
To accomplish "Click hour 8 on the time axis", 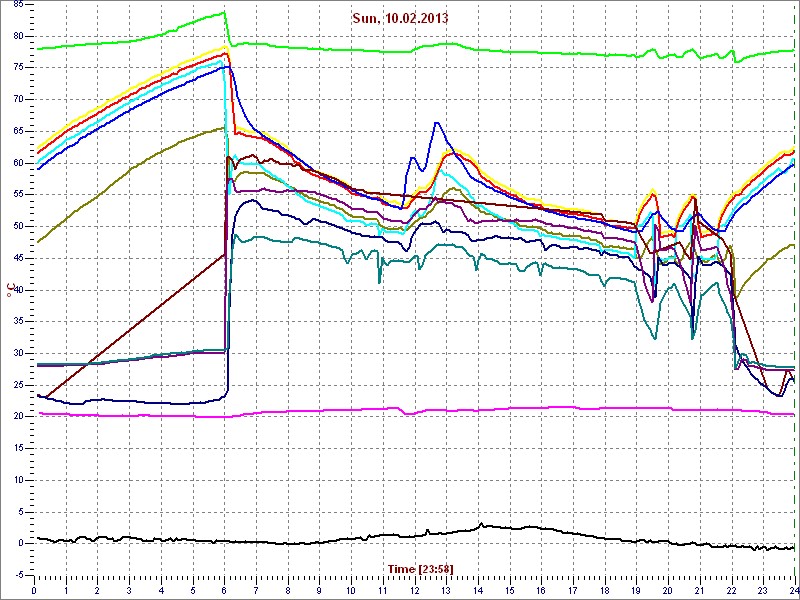I will click(x=287, y=591).
